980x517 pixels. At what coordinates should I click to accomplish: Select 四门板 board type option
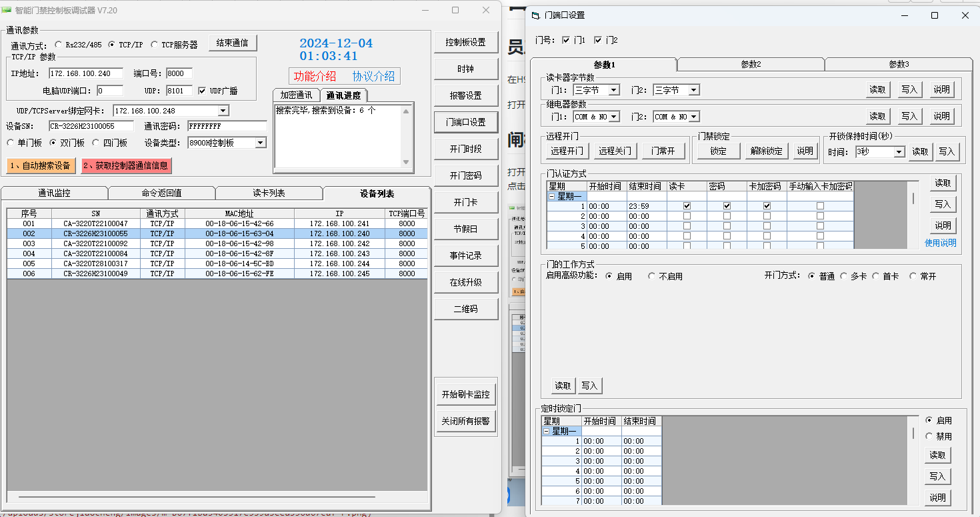(97, 143)
